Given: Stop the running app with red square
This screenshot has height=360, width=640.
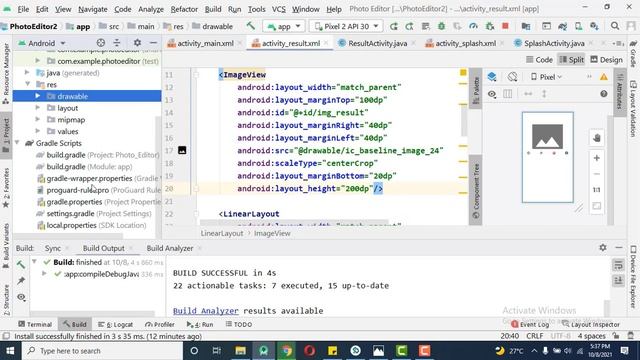Looking at the screenshot, I should (505, 26).
